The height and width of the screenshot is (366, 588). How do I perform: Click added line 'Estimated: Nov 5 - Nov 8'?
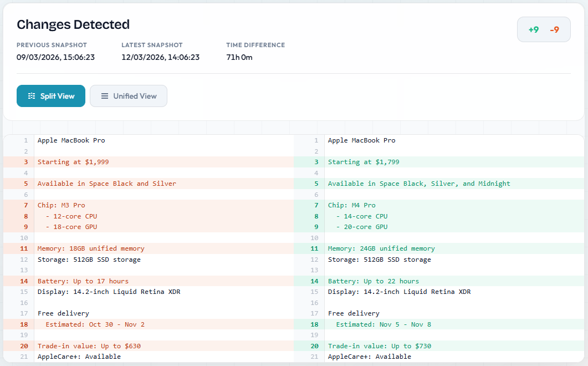(384, 324)
